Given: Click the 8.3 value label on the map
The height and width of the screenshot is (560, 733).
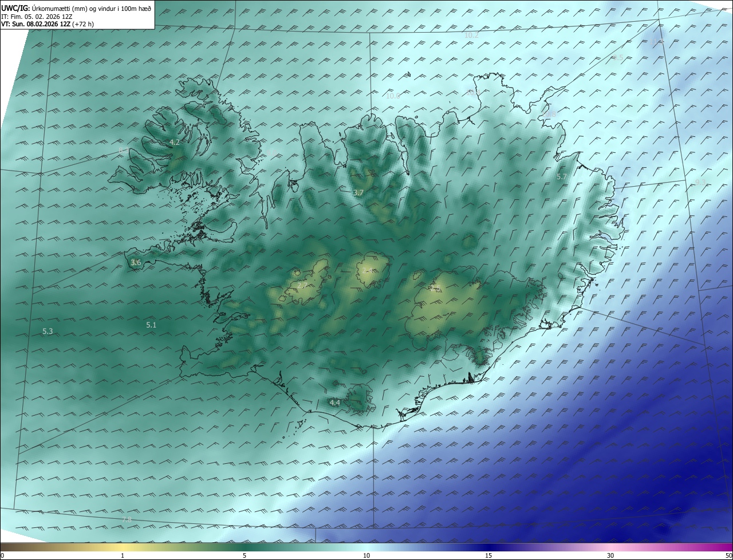Looking at the screenshot, I should pos(124,150).
